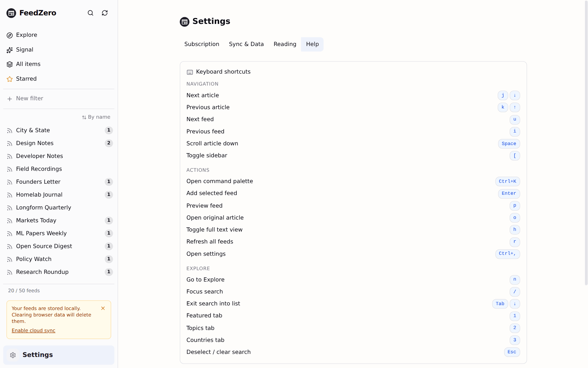Open the Founders Letter feed
This screenshot has width=588, height=368.
click(59, 182)
